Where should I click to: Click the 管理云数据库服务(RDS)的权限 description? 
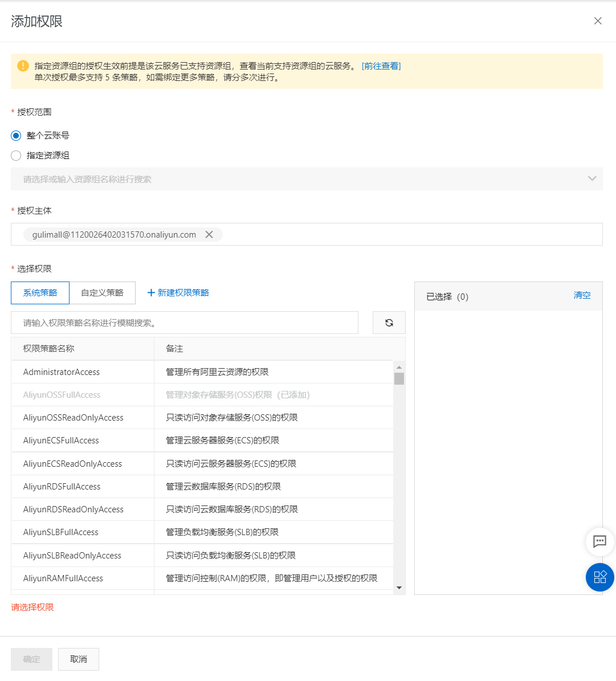point(223,487)
